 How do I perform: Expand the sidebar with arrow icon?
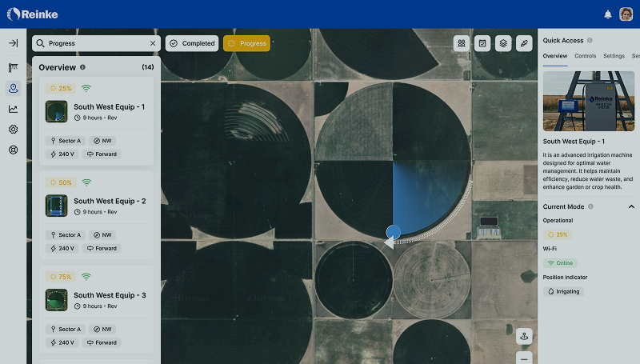coord(13,43)
